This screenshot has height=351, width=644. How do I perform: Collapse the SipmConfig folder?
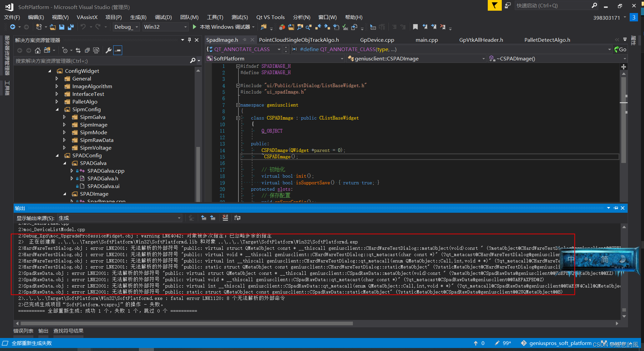click(57, 110)
